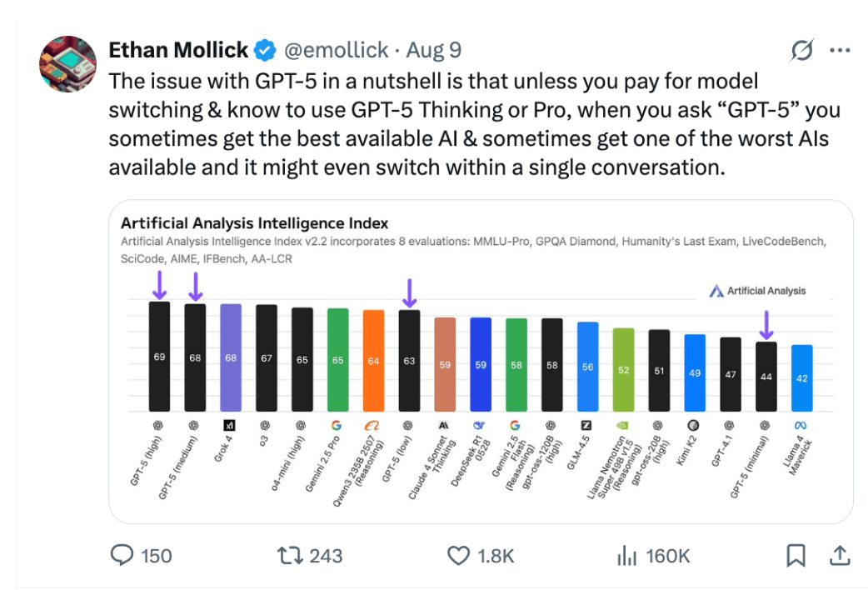Click the Grok explain icon
868x590 pixels.
(x=801, y=50)
